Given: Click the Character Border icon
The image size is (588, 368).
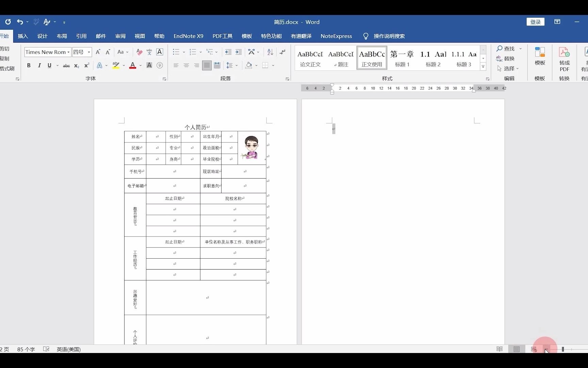Looking at the screenshot, I should [159, 52].
